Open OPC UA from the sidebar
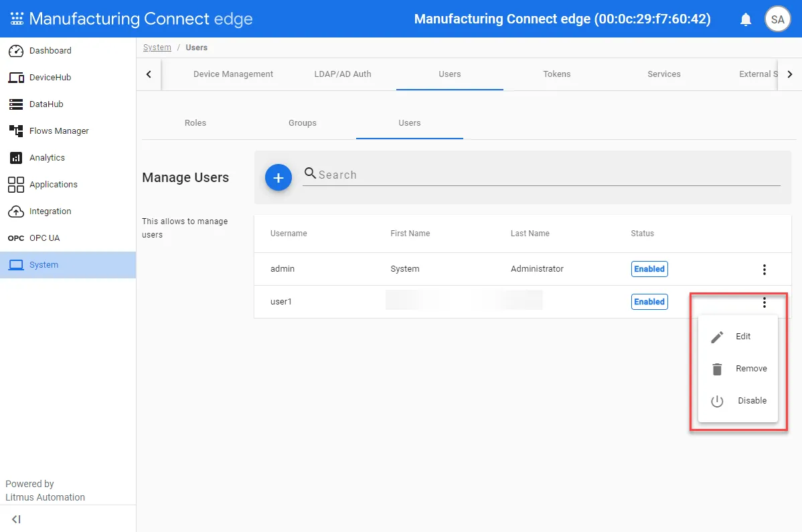 pos(68,238)
